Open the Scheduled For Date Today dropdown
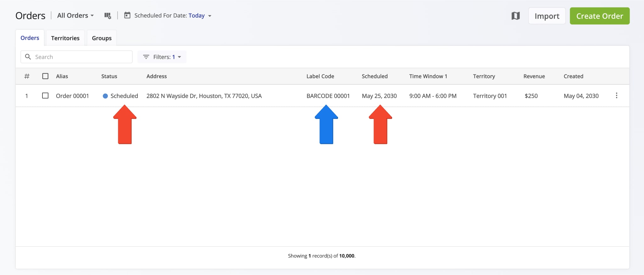Screen dimensions: 644x275 click(x=200, y=15)
